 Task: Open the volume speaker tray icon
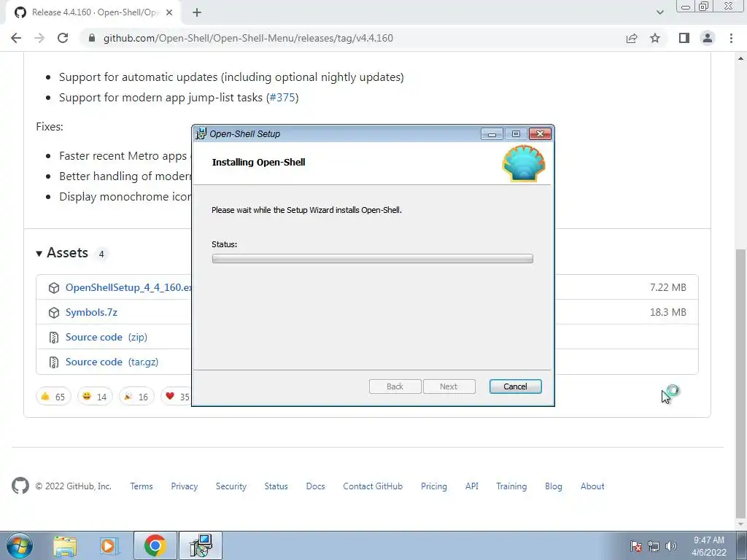coord(671,546)
